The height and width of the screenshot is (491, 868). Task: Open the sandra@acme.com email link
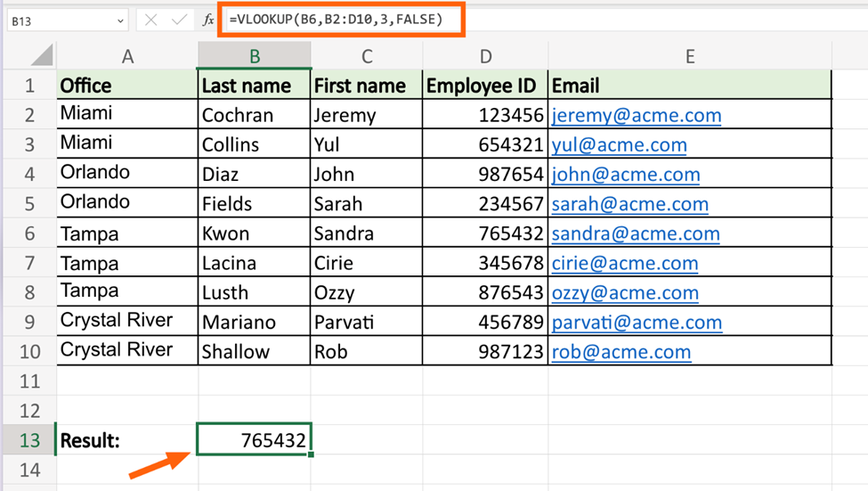tap(635, 233)
